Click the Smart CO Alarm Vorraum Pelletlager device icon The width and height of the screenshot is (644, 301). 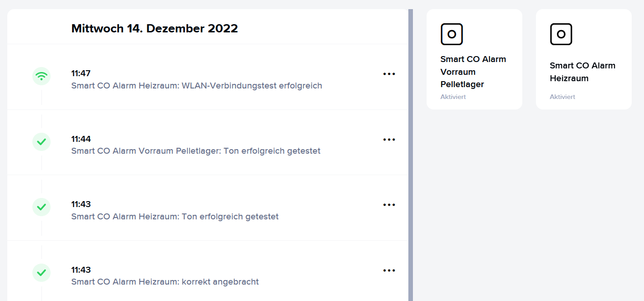coord(452,34)
